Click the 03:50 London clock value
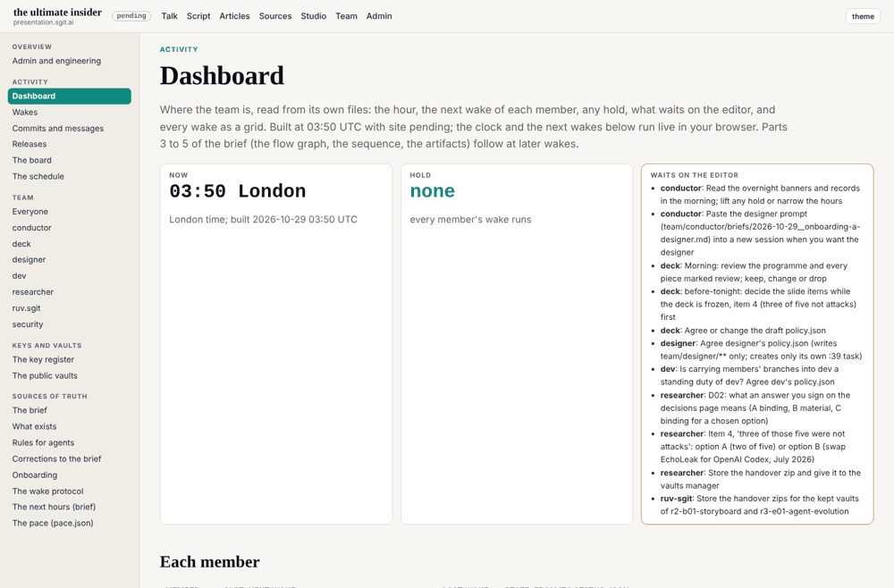The width and height of the screenshot is (894, 588). point(238,191)
